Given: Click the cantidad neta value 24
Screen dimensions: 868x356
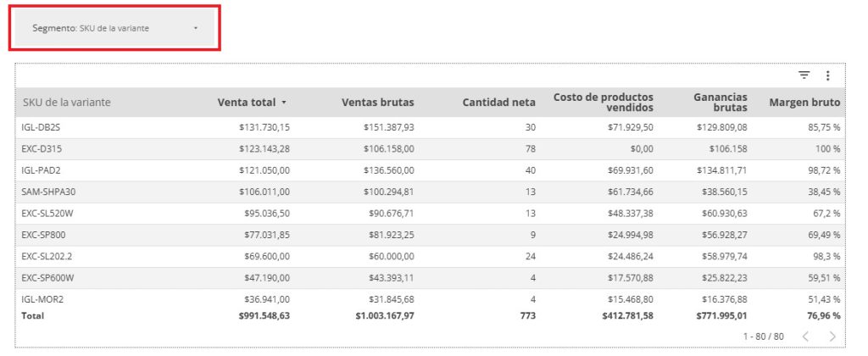Looking at the screenshot, I should click(531, 256).
